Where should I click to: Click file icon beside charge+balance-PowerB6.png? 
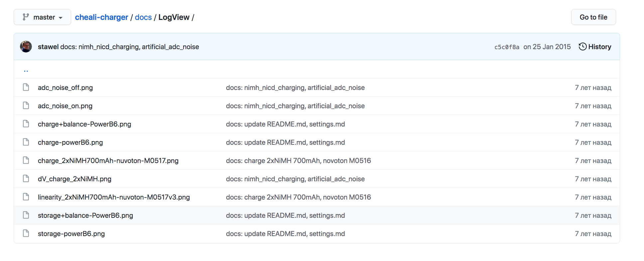coord(26,124)
